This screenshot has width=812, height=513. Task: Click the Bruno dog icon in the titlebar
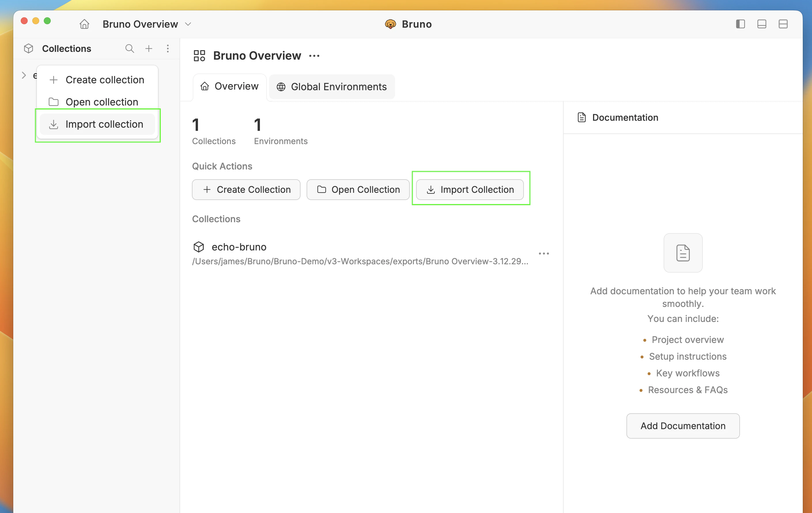(x=390, y=24)
